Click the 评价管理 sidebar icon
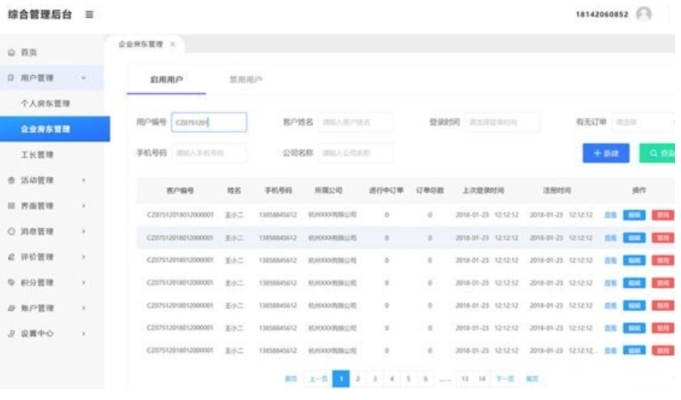 click(x=11, y=257)
